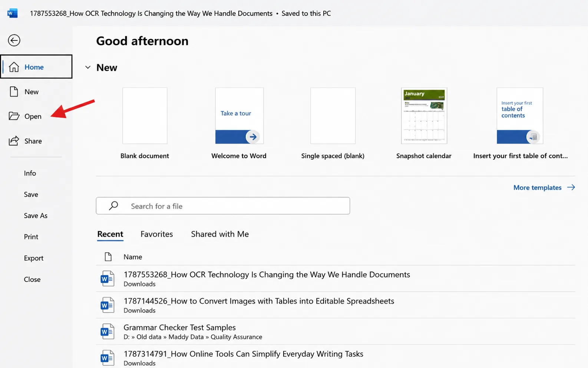
Task: Click the "Single spaced (blank)" label
Action: pos(333,156)
